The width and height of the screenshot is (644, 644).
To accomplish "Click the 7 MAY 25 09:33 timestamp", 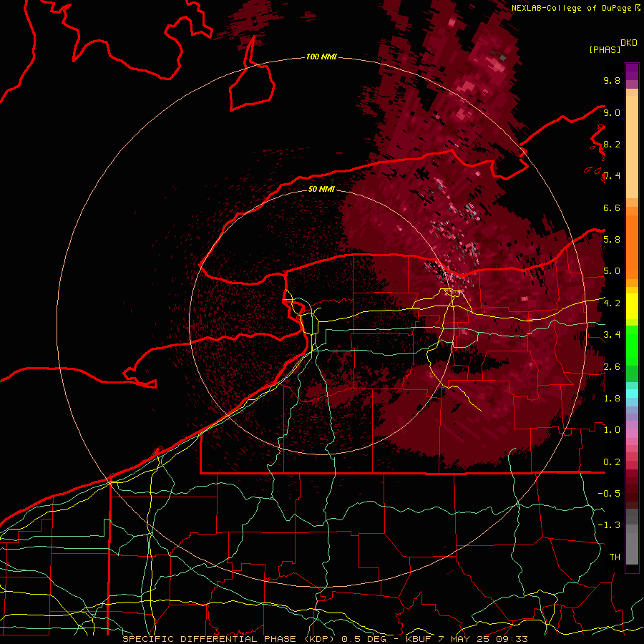I will point(483,639).
